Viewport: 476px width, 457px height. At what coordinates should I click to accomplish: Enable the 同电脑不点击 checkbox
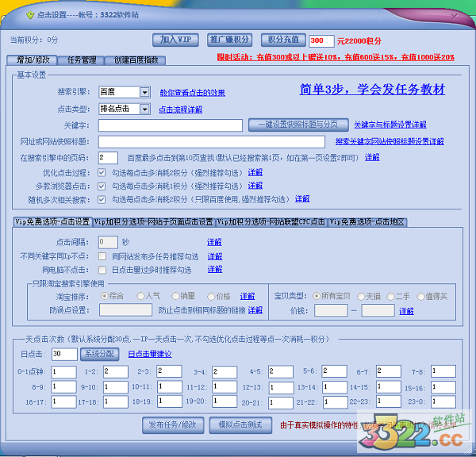click(x=102, y=270)
